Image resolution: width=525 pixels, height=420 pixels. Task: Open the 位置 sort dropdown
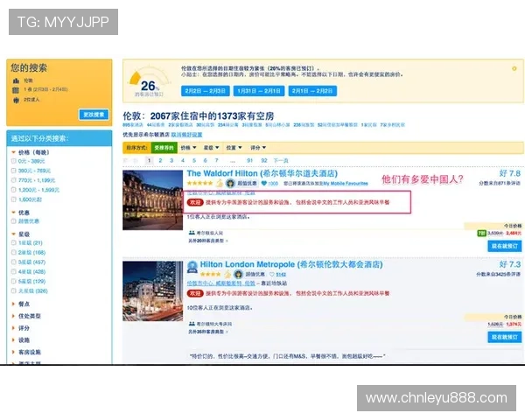(234, 148)
